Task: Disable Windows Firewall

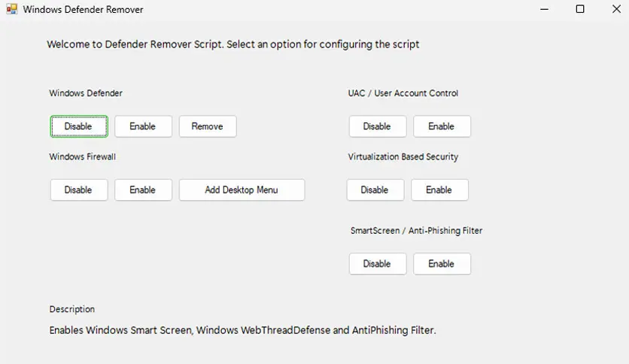Action: (78, 190)
